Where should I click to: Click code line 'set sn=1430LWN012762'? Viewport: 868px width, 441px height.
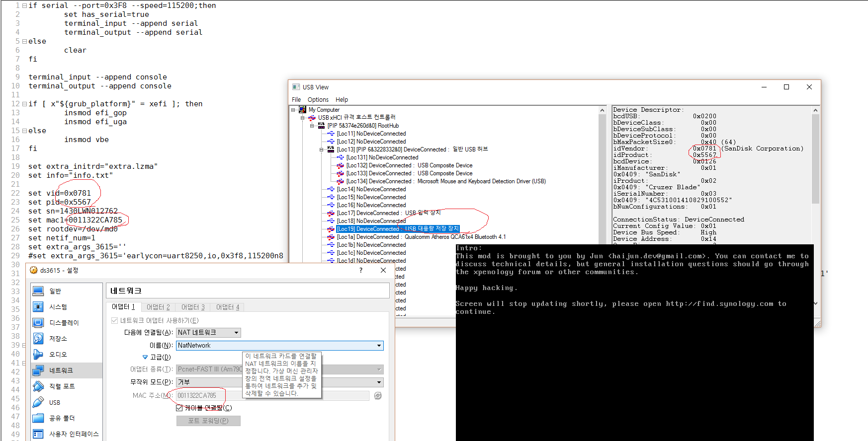73,211
